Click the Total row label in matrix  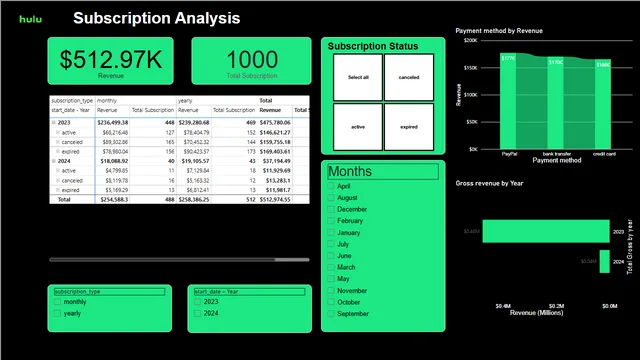64,200
